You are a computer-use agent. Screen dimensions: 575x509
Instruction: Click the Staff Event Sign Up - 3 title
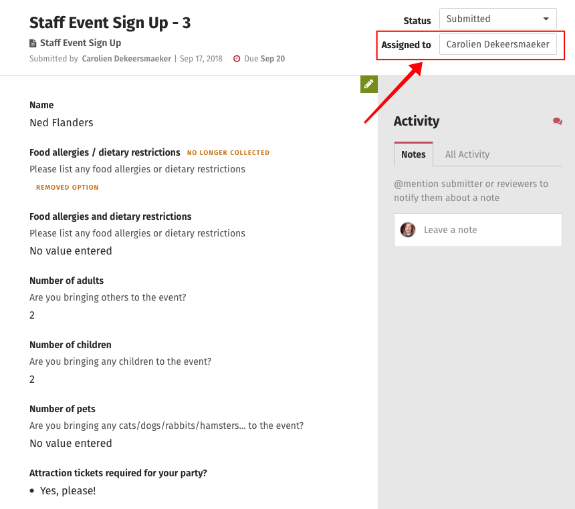[x=110, y=23]
